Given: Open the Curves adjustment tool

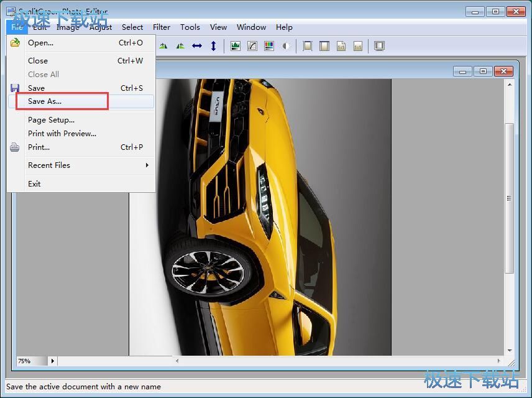Looking at the screenshot, I should click(252, 46).
